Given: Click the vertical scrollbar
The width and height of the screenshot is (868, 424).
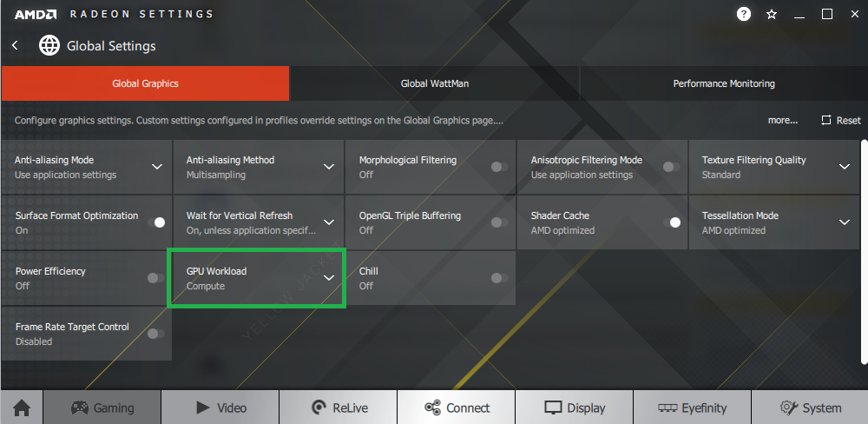Looking at the screenshot, I should coord(865,250).
